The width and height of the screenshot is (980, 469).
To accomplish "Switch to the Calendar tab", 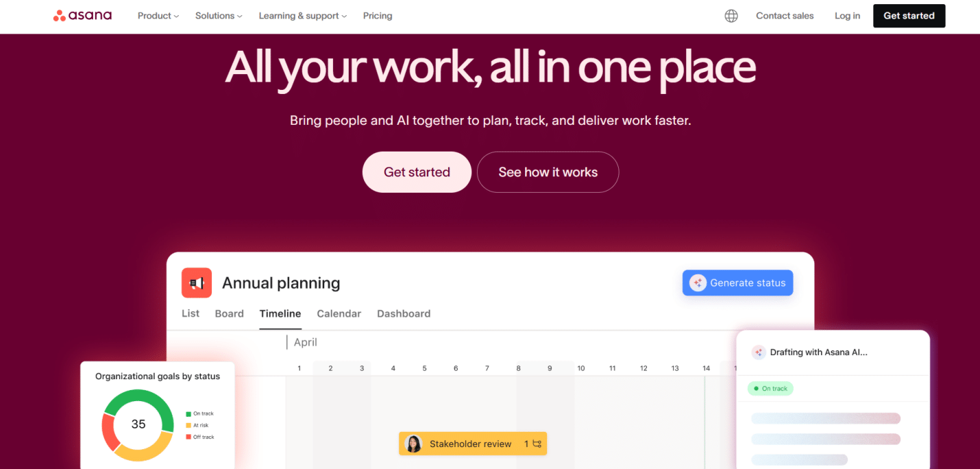I will click(339, 313).
